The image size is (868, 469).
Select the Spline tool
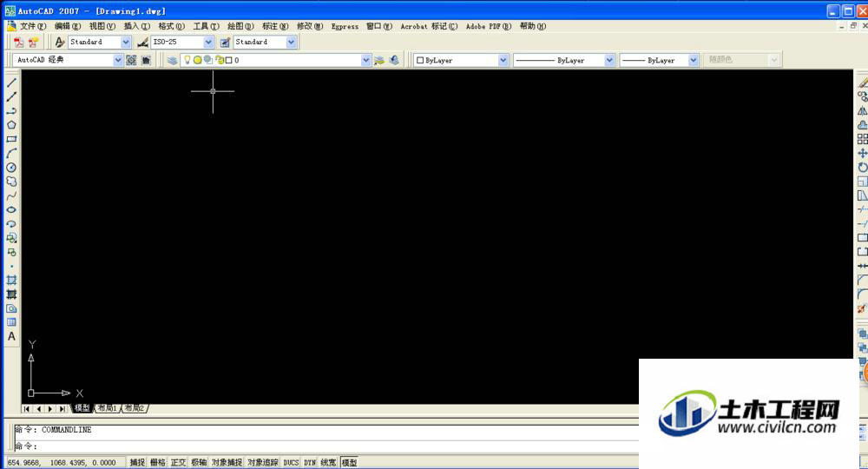coord(11,196)
